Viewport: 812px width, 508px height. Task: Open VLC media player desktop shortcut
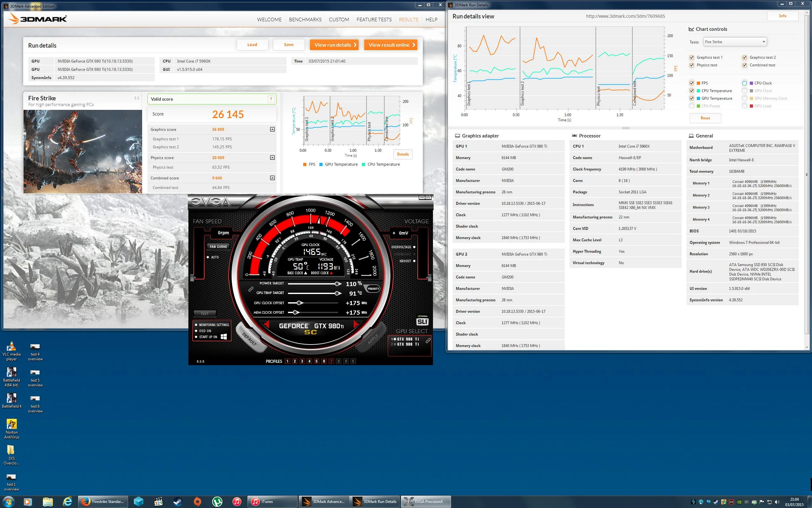point(11,351)
